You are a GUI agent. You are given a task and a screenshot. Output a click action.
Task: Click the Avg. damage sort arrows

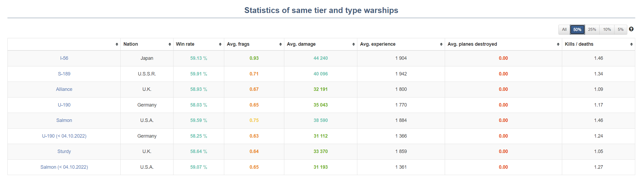pyautogui.click(x=354, y=44)
